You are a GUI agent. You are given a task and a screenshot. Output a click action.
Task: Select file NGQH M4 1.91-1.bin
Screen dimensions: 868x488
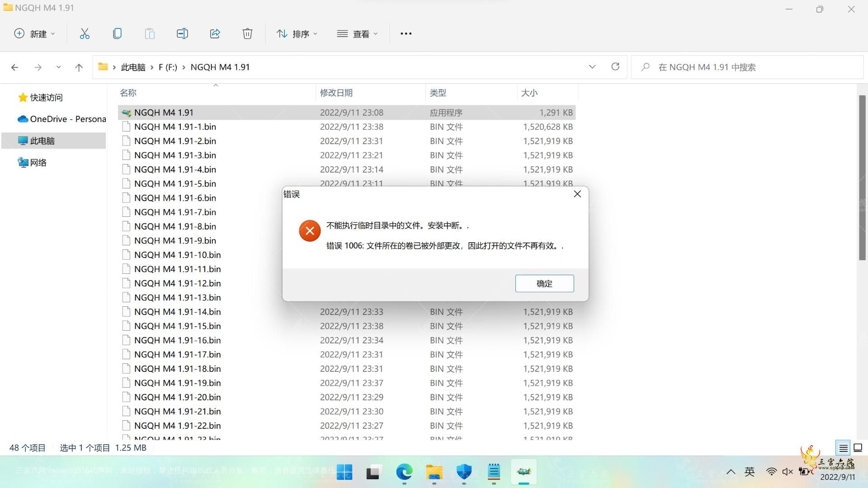tap(347, 127)
